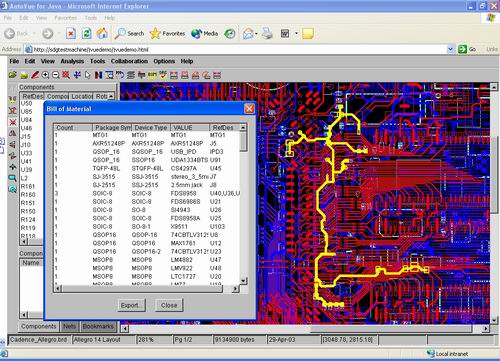Viewport: 500px width, 361px height.
Task: Click the Count column header
Action: [x=73, y=128]
